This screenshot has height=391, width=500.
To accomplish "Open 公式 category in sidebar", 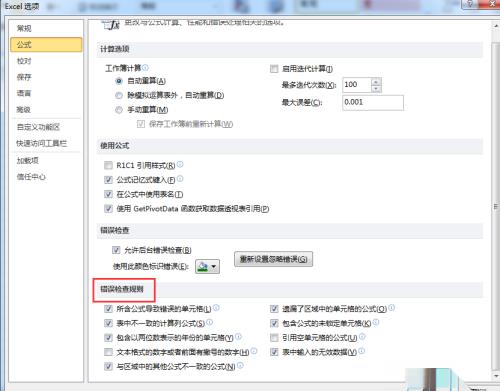I will pos(46,45).
